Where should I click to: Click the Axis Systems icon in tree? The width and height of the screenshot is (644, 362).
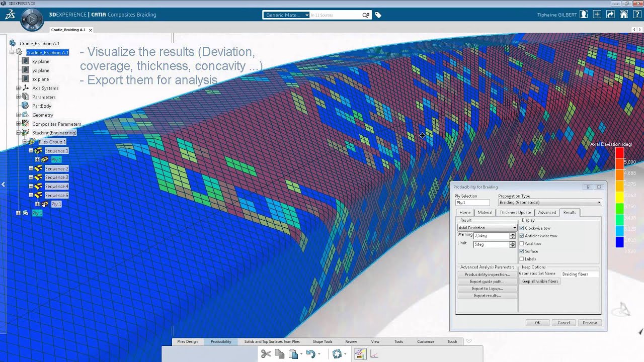[x=26, y=88]
